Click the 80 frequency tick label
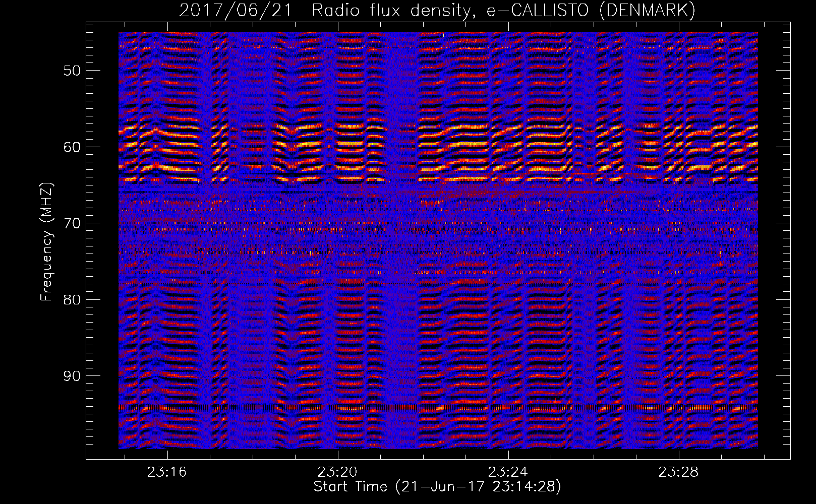Image resolution: width=816 pixels, height=504 pixels. pos(72,299)
